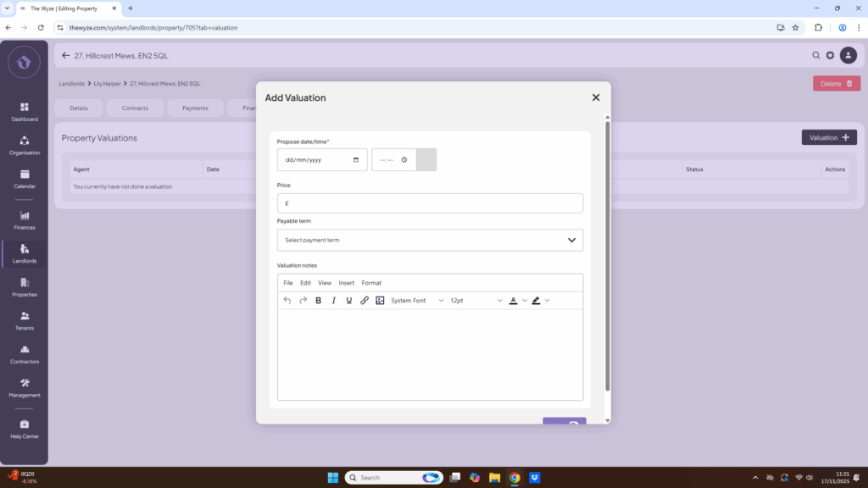The width and height of the screenshot is (868, 488).
Task: Apply the highlight color swatch
Action: pyautogui.click(x=536, y=301)
